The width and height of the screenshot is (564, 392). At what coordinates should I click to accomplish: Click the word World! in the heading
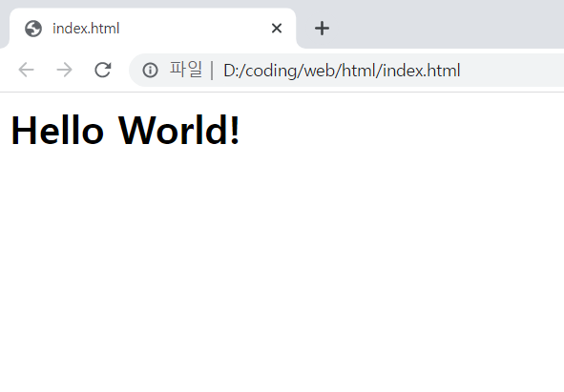tap(178, 131)
